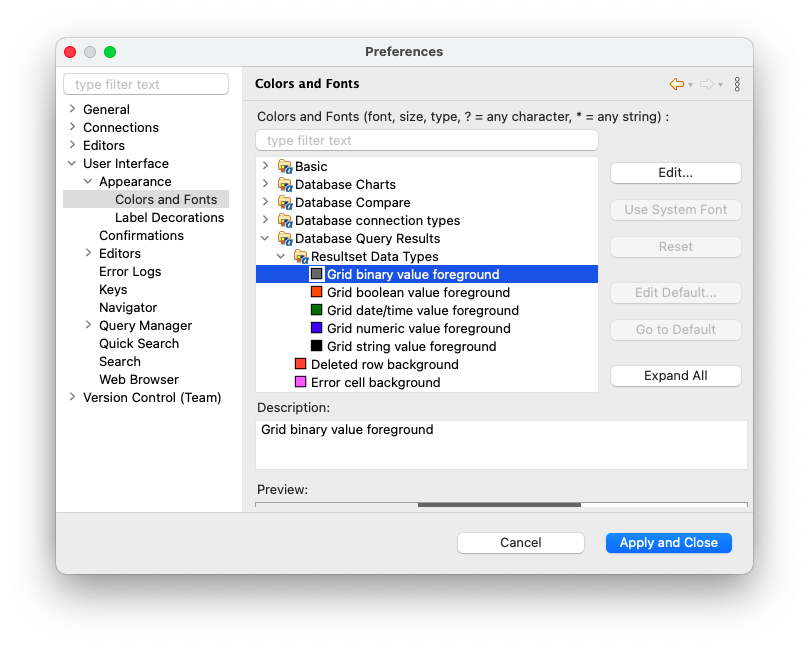Click the back navigation arrow icon
This screenshot has width=809, height=648.
[x=676, y=84]
